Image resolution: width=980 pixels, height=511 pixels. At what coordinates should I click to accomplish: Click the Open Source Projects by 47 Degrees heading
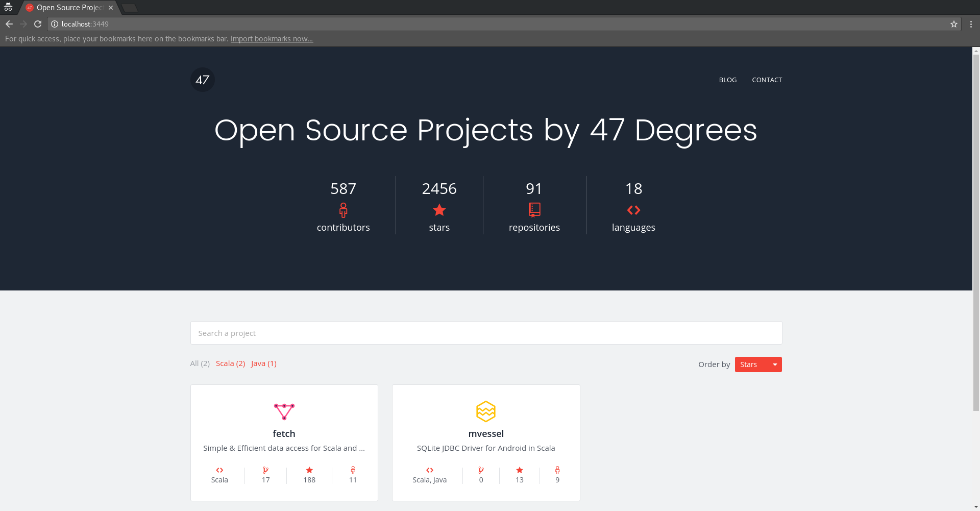[x=486, y=130]
